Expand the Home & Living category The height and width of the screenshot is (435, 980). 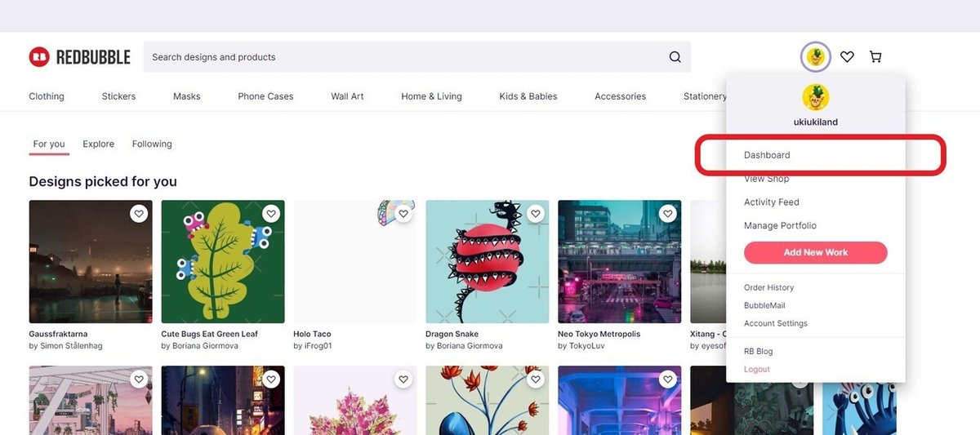(x=431, y=96)
